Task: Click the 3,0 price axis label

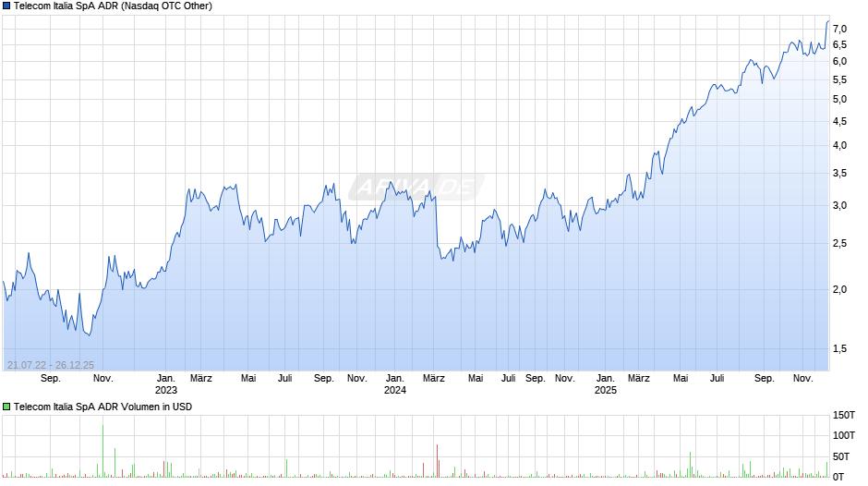Action: [839, 206]
